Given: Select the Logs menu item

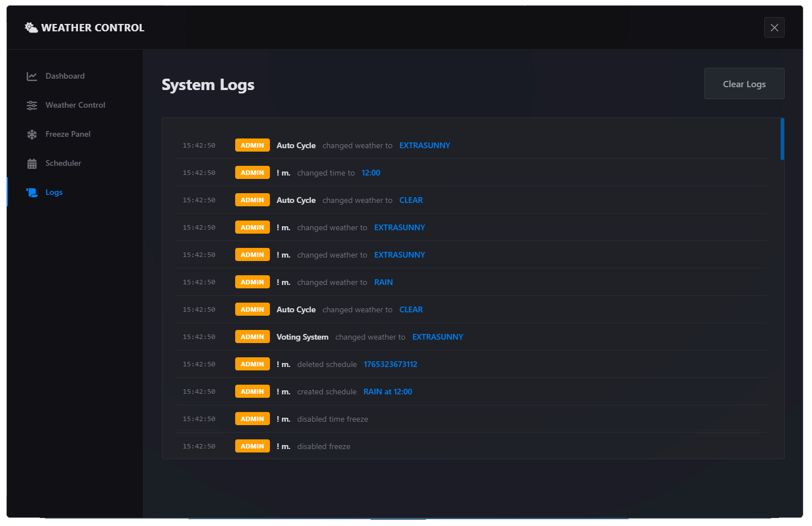Looking at the screenshot, I should coord(75,193).
